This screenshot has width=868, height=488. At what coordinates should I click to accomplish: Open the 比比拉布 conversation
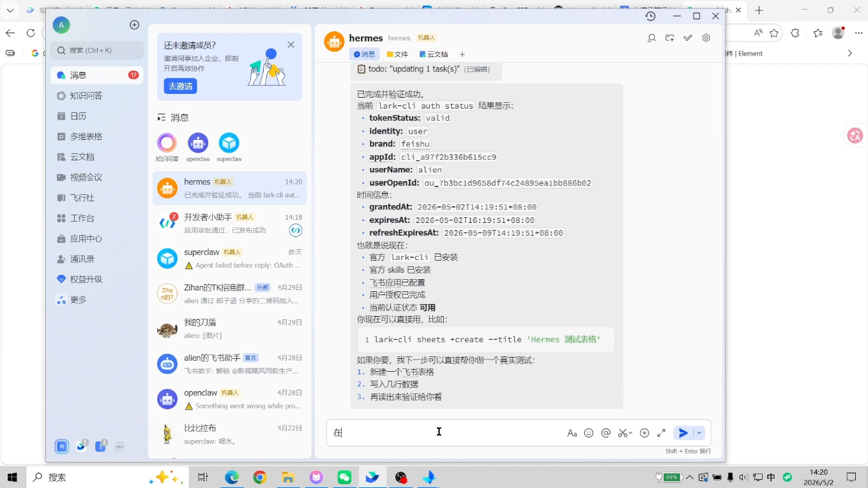pyautogui.click(x=229, y=434)
